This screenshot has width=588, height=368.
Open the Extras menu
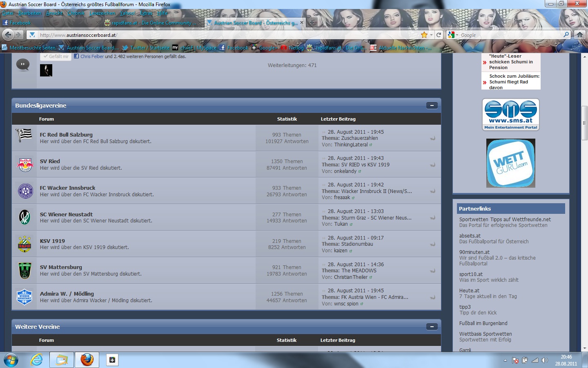(146, 13)
